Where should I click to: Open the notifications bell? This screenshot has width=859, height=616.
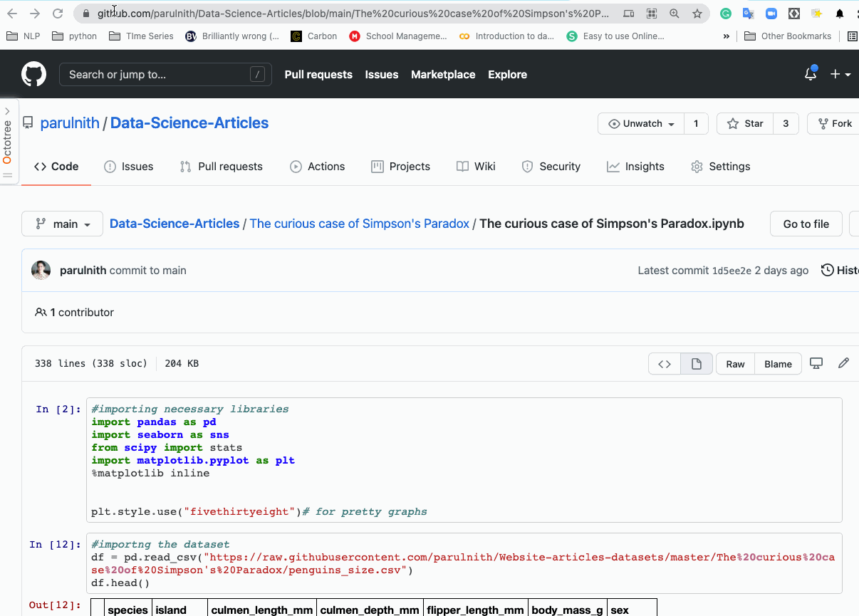coord(811,74)
